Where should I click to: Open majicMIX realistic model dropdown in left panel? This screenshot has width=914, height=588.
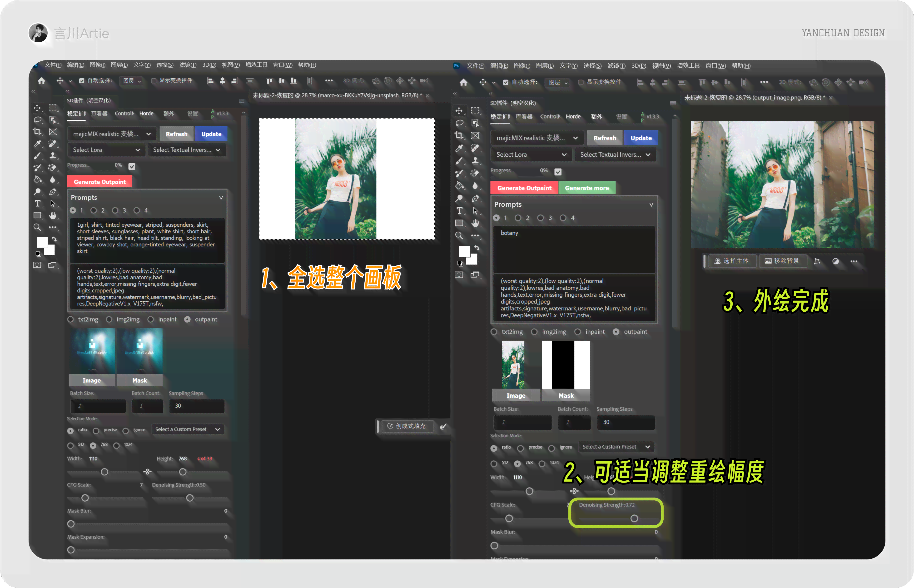click(112, 134)
